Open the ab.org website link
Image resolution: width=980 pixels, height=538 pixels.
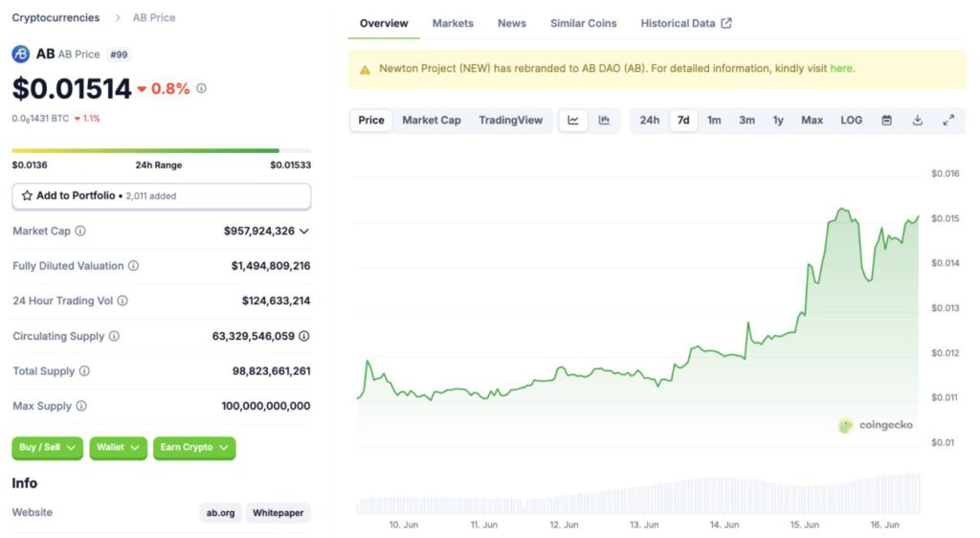221,513
